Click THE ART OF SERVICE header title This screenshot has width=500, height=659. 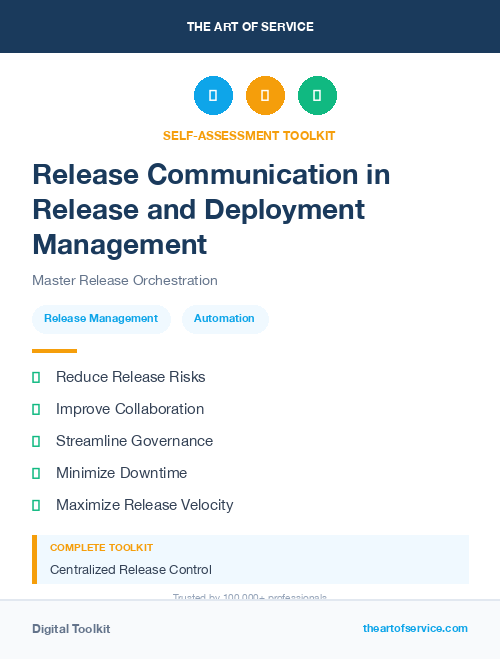pos(250,27)
